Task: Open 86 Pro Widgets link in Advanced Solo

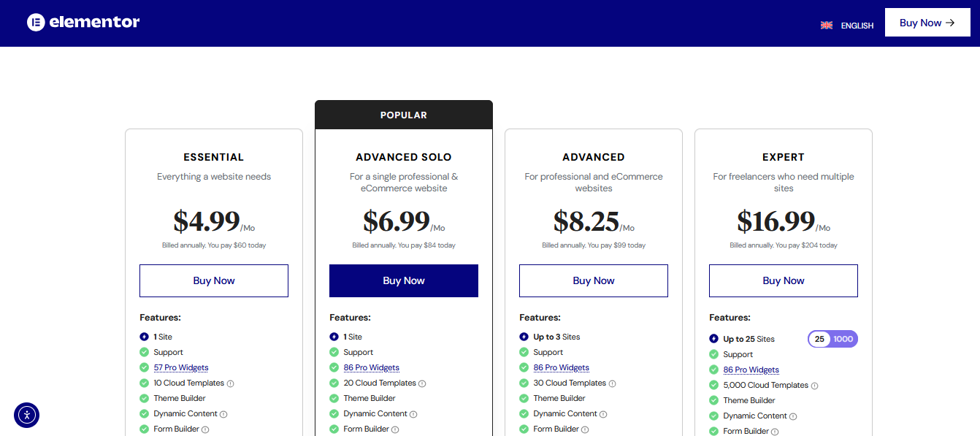Action: 371,367
